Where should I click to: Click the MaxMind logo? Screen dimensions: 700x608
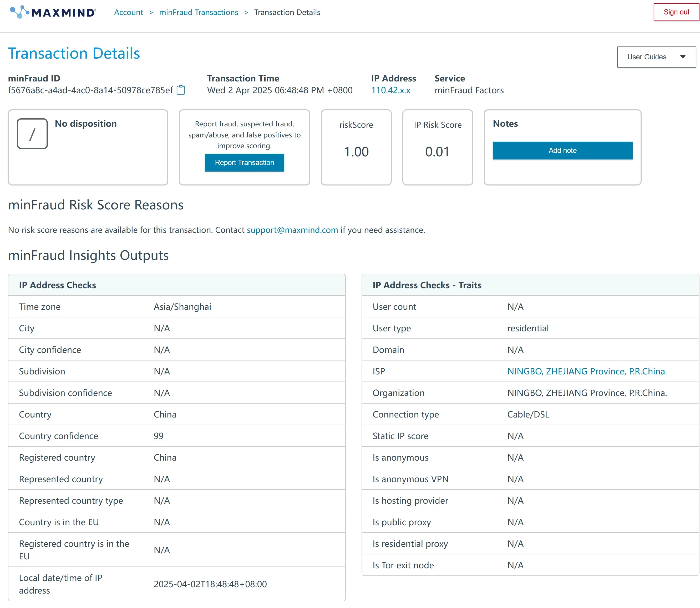point(53,12)
